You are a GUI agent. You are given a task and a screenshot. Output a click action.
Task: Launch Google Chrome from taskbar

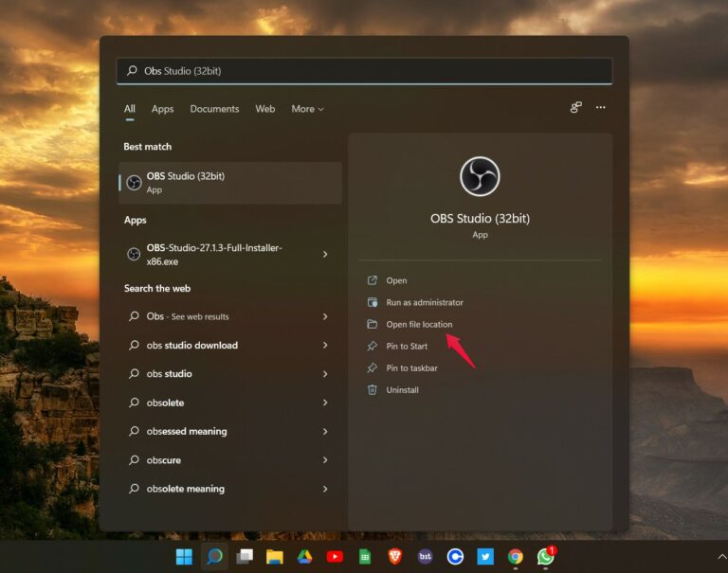point(516,556)
